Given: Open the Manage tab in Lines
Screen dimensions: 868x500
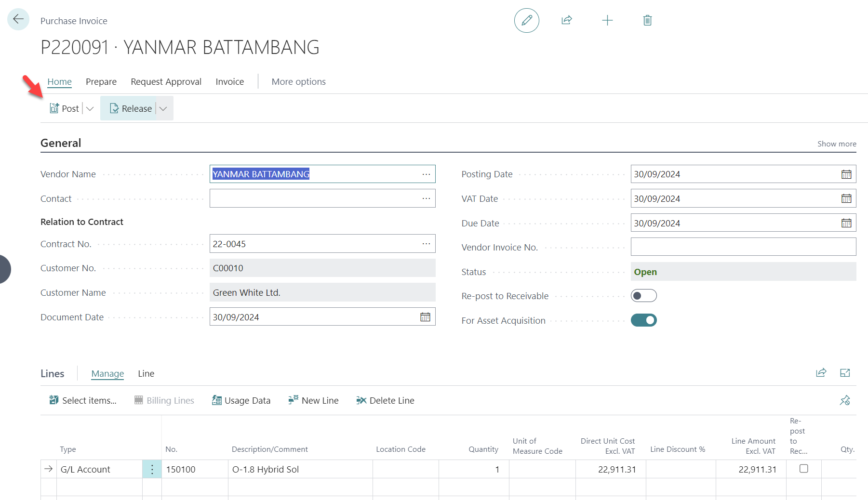Looking at the screenshot, I should tap(107, 373).
